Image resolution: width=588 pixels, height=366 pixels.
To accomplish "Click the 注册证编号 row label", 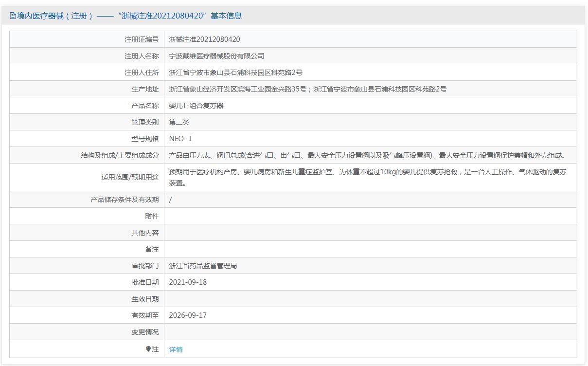I will click(x=142, y=39).
